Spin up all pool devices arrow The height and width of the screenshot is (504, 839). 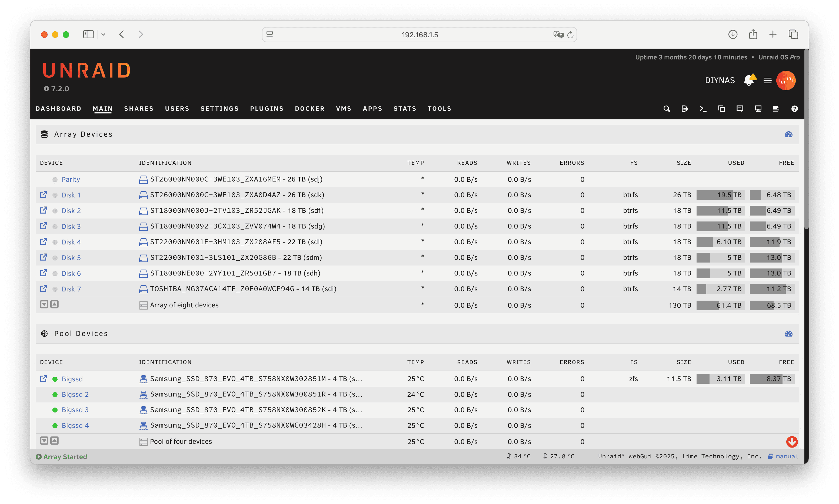(x=54, y=441)
